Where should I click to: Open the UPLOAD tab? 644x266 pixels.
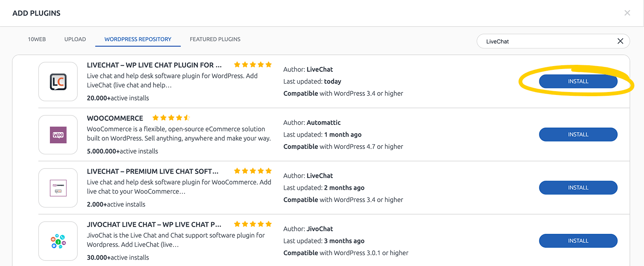click(75, 39)
